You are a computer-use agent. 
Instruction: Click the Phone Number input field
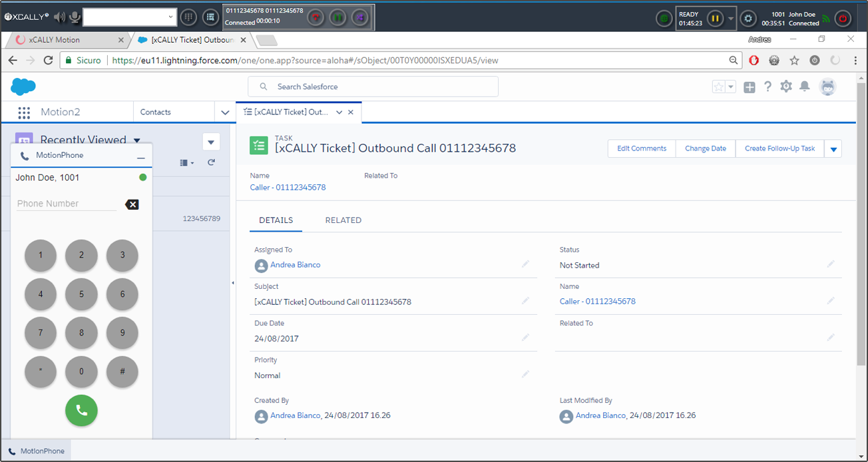[x=66, y=204]
